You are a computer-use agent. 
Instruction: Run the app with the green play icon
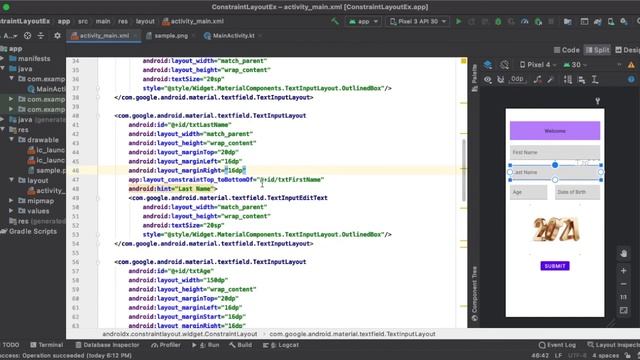click(x=458, y=21)
